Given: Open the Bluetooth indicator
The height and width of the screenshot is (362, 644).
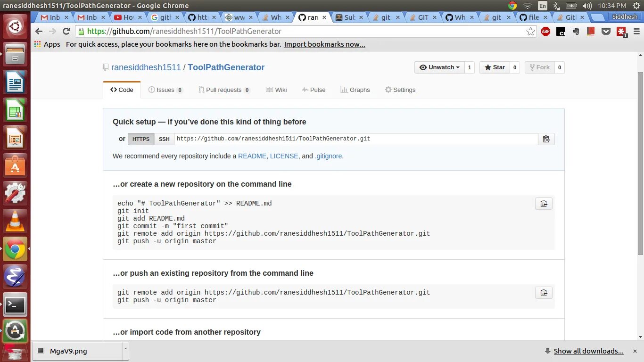Looking at the screenshot, I should coord(556,6).
